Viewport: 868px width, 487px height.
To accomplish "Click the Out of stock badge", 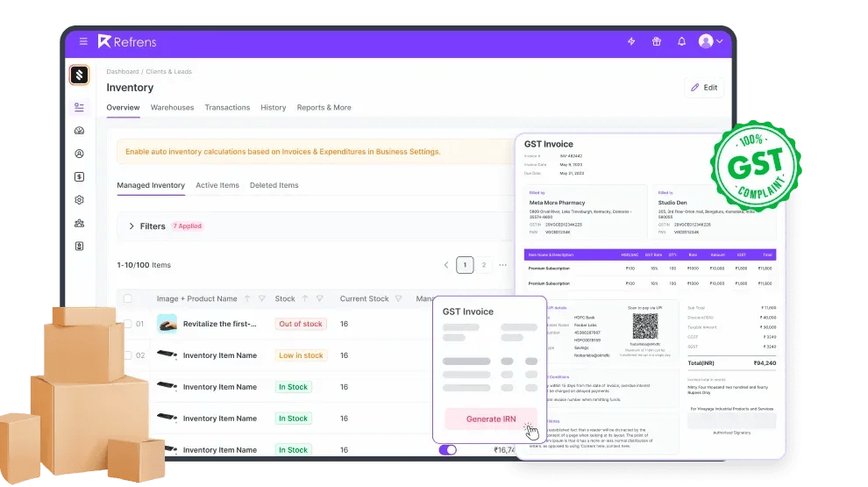I will [301, 324].
